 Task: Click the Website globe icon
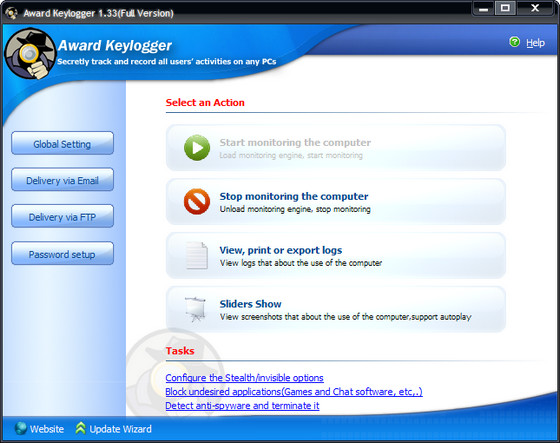click(21, 428)
